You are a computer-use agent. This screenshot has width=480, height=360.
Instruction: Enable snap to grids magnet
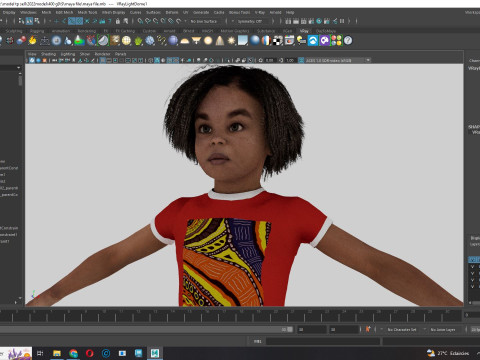click(140, 21)
